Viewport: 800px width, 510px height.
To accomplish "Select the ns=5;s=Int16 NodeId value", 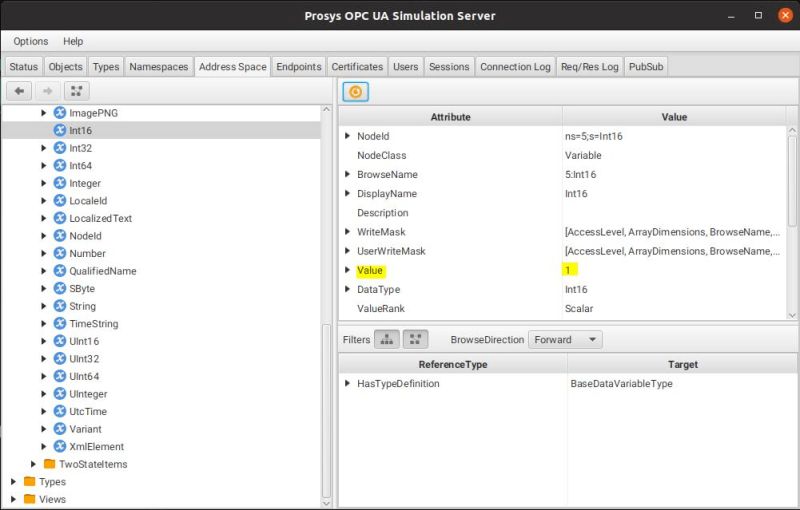I will 593,136.
